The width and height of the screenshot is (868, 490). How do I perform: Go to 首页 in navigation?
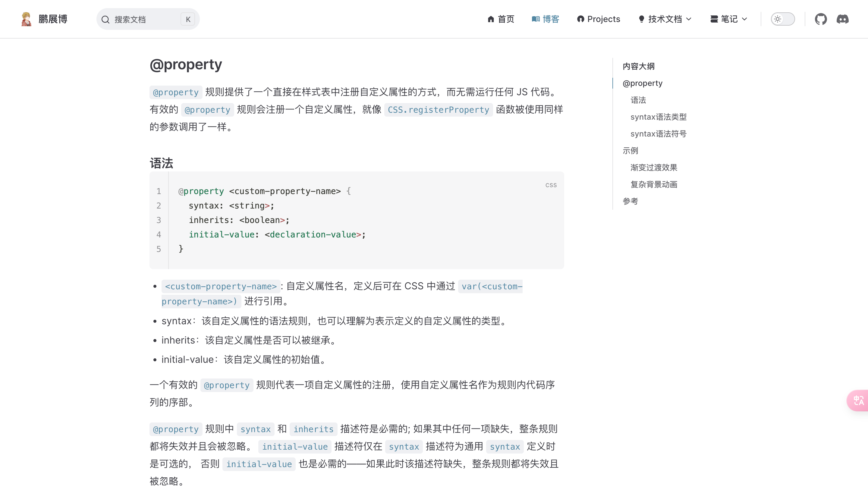point(506,19)
